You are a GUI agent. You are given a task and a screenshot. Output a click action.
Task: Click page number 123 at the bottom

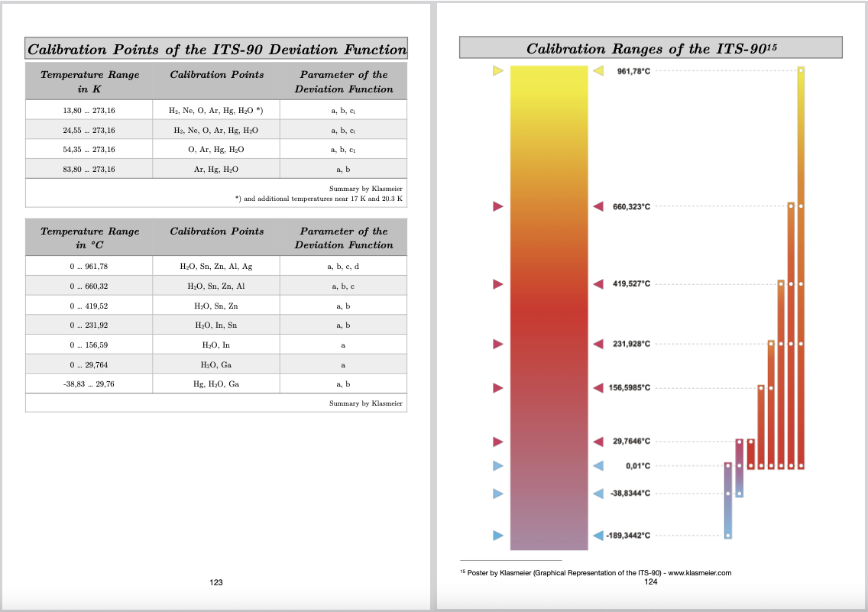click(x=216, y=582)
